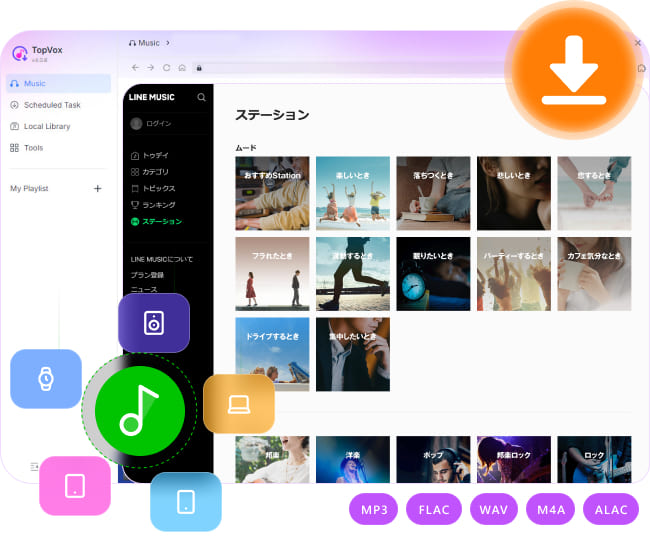Open 邦楽ロック genre thumbnail
Screen dimensions: 650x540
[514, 459]
